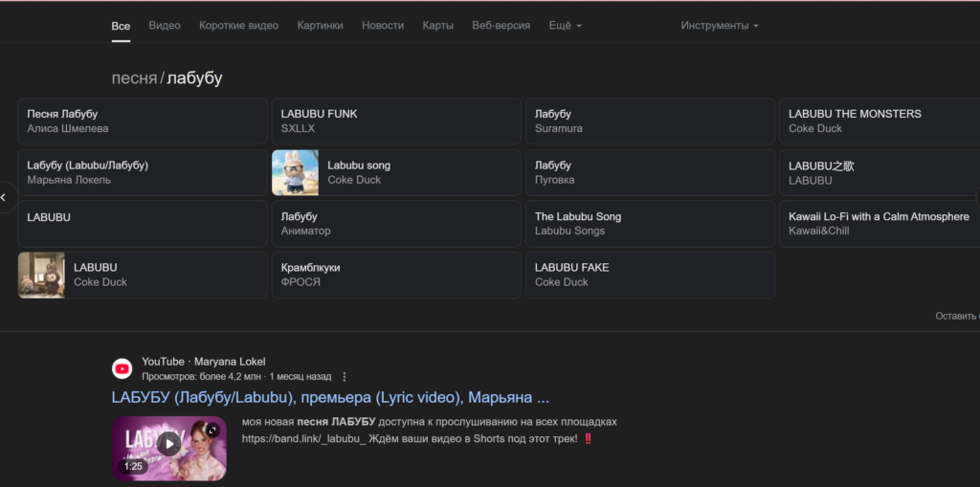Click the 'Просмотров: более 4,2 млн' text
This screenshot has width=980, height=487.
202,377
